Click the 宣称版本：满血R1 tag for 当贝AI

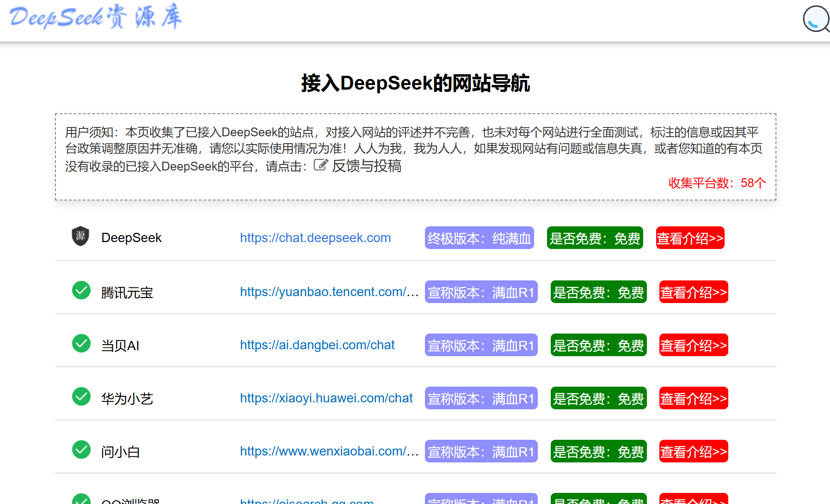[481, 345]
